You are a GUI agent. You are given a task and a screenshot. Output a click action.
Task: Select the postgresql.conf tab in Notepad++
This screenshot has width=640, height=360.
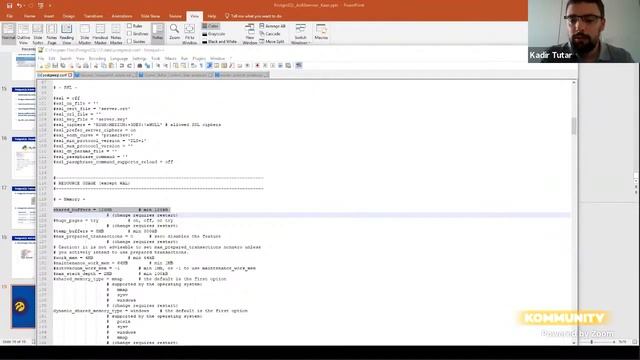55,75
